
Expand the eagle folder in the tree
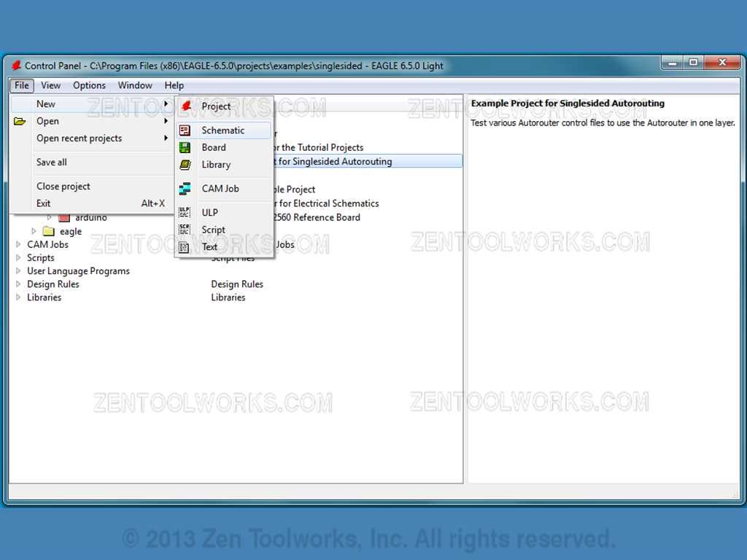click(x=34, y=231)
